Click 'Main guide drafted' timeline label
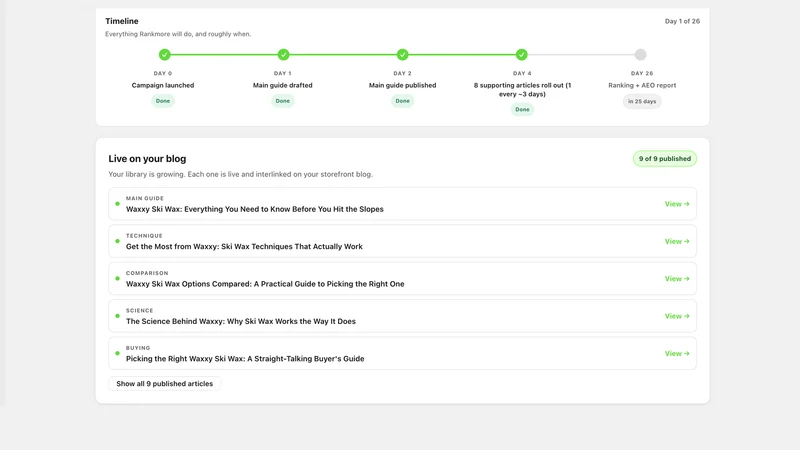Screen dimensions: 800x450 tap(283, 85)
